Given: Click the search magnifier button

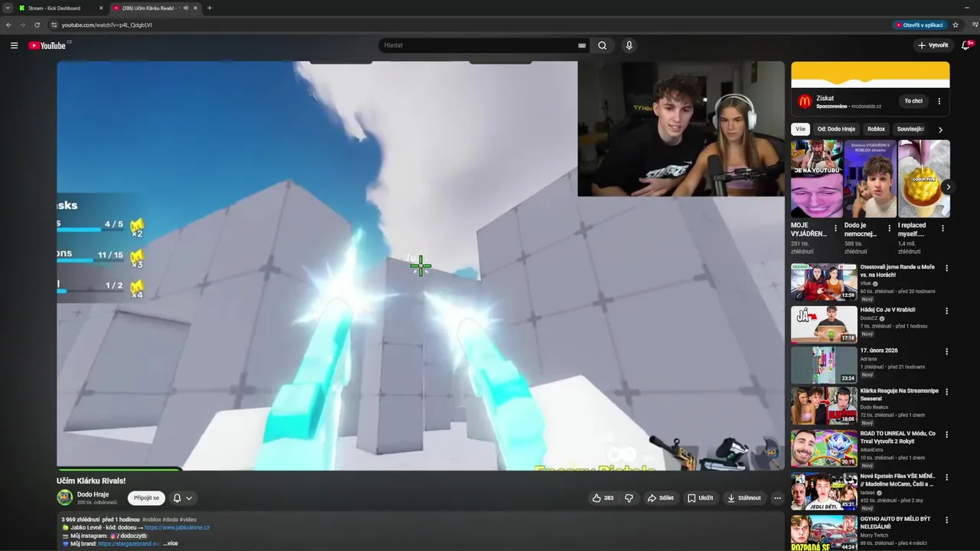Looking at the screenshot, I should pos(603,45).
